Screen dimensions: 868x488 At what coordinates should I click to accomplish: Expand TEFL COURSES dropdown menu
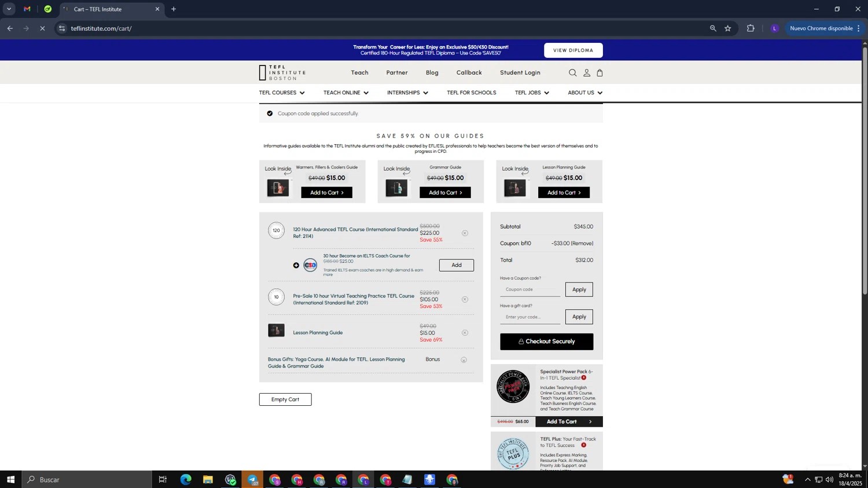[x=282, y=93]
